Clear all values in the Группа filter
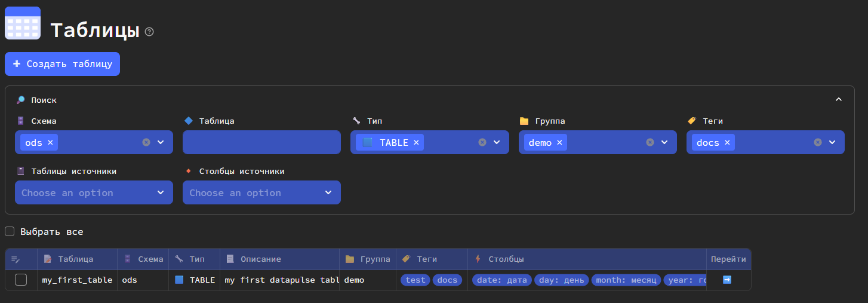Screen dimensions: 868x303 click(x=650, y=142)
